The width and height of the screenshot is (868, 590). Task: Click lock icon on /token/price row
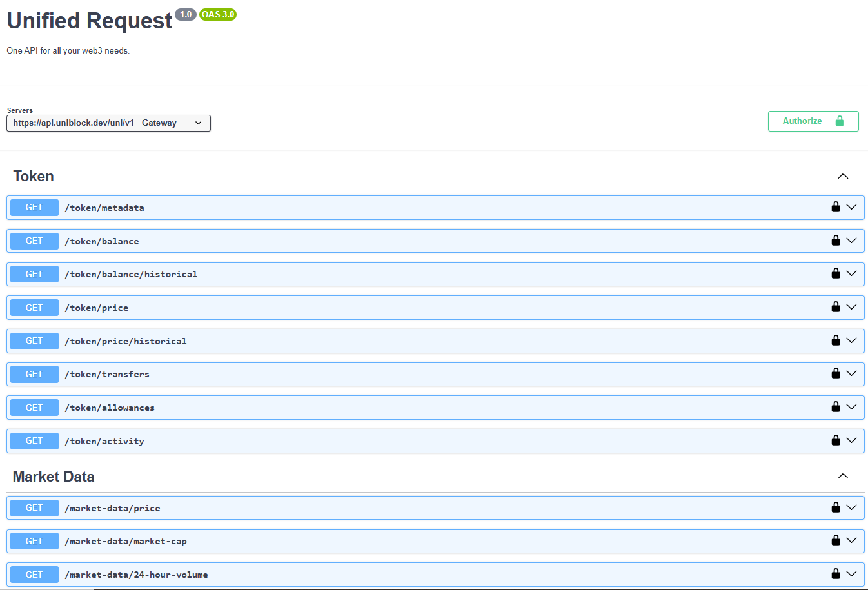tap(836, 307)
